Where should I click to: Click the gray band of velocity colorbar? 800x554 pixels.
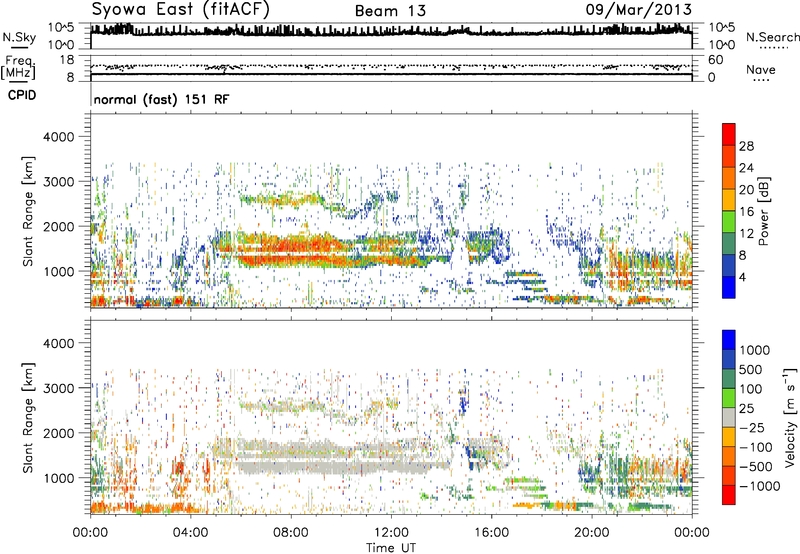[x=729, y=417]
